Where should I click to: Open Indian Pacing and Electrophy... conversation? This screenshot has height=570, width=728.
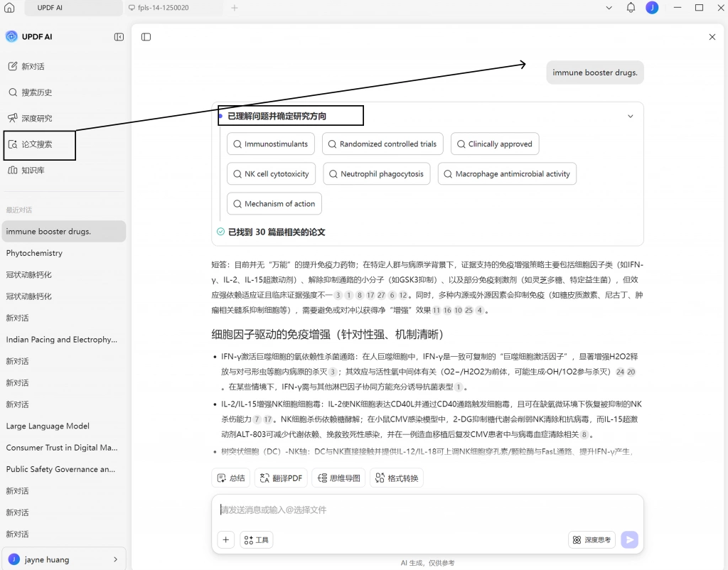(63, 339)
